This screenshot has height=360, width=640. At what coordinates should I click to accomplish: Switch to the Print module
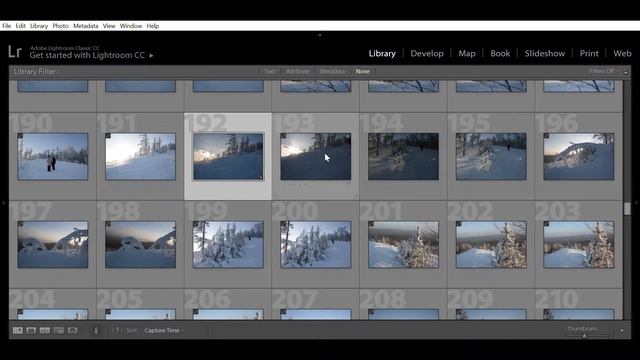point(589,53)
